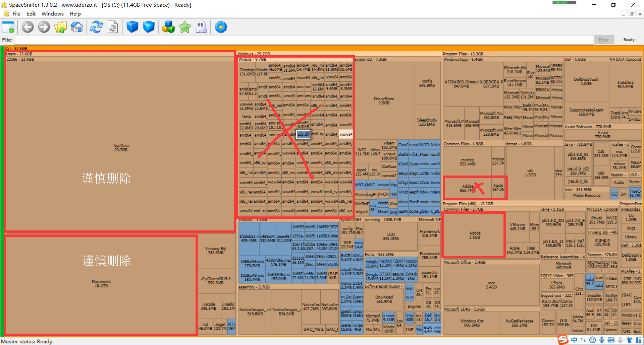Select the NativeImages_v4 919.8MB block
The width and height of the screenshot is (644, 345).
[255, 312]
